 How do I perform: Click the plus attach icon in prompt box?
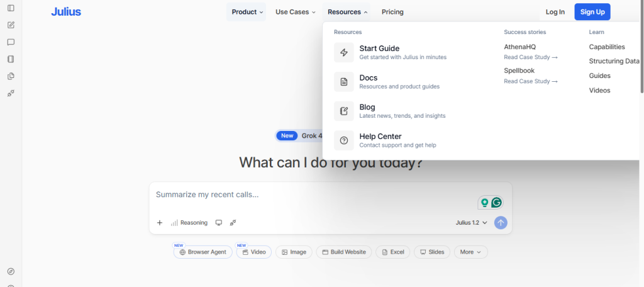tap(160, 223)
